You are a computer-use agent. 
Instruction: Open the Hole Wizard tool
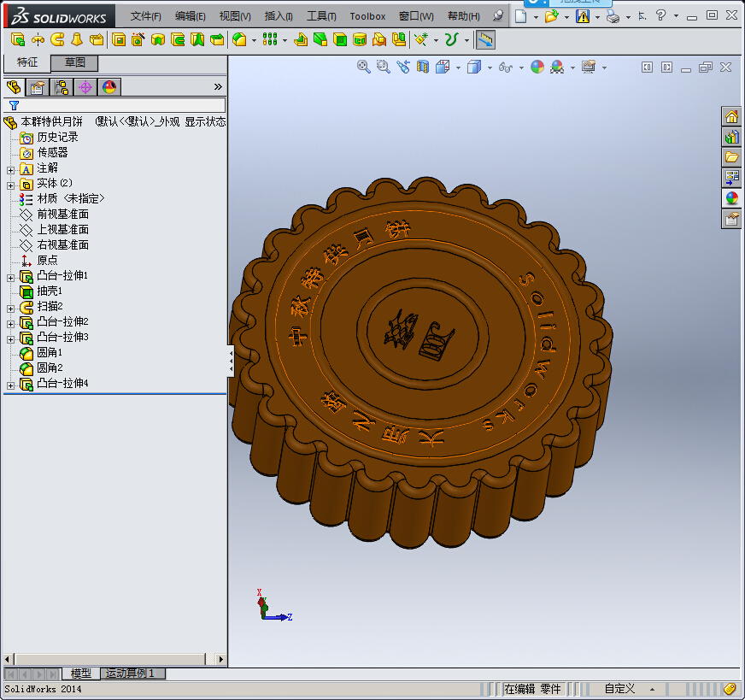coord(138,40)
